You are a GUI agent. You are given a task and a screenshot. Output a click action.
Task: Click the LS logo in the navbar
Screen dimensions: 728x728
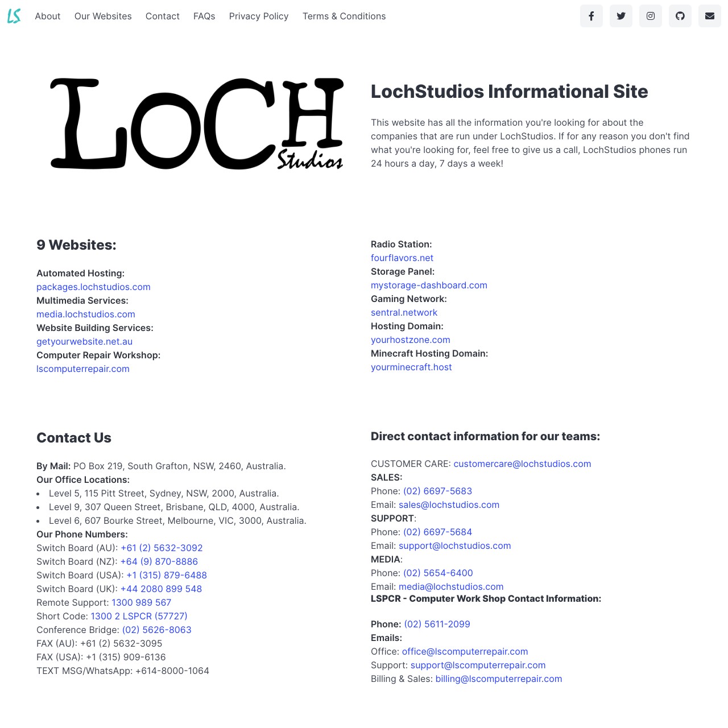click(x=14, y=16)
